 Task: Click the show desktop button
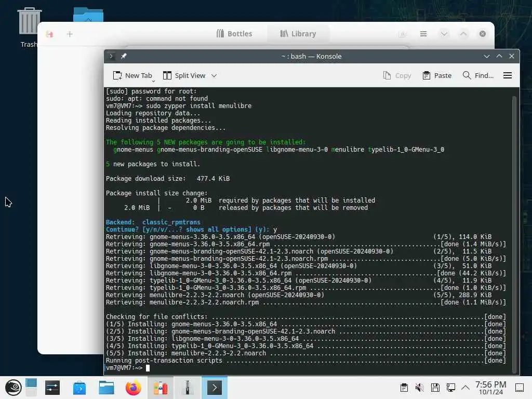click(x=520, y=388)
